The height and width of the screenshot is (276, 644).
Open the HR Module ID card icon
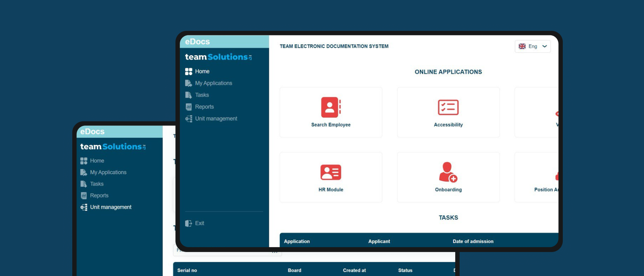coord(331,172)
